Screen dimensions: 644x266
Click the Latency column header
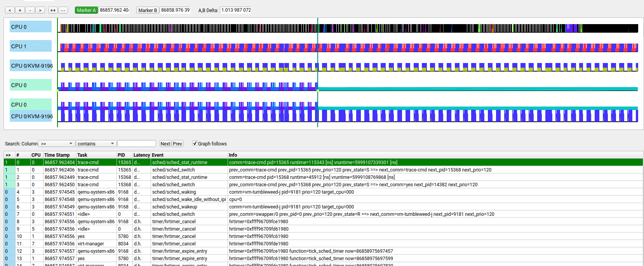(x=141, y=155)
